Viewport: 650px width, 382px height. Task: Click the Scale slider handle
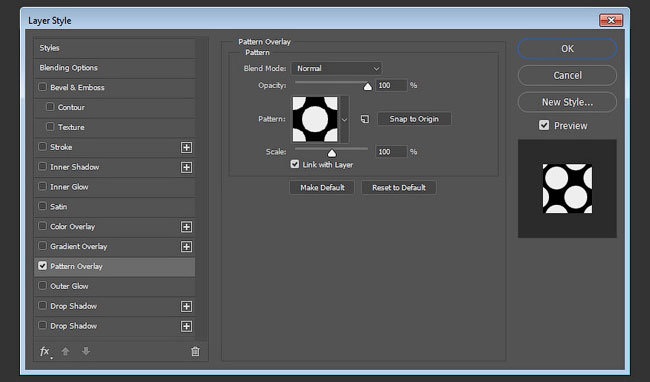[332, 153]
